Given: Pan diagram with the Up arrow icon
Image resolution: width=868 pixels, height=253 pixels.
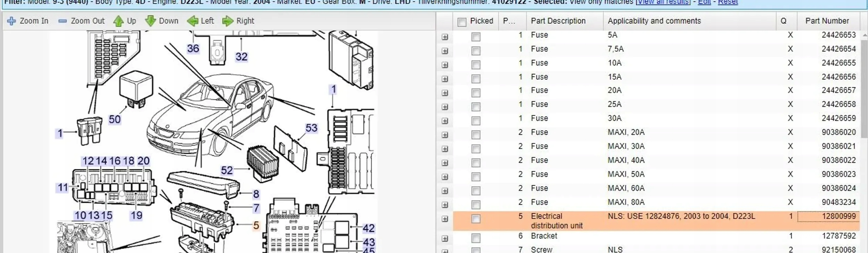Looking at the screenshot, I should tap(118, 21).
